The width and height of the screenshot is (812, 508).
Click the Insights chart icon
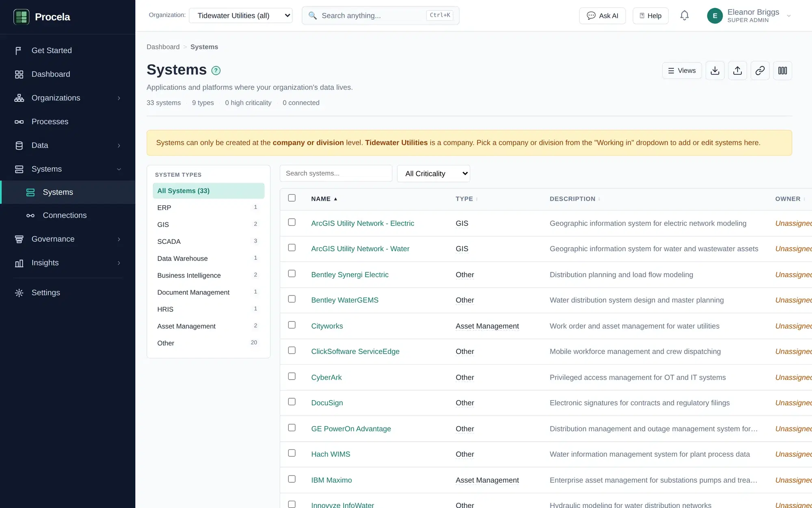click(x=19, y=263)
